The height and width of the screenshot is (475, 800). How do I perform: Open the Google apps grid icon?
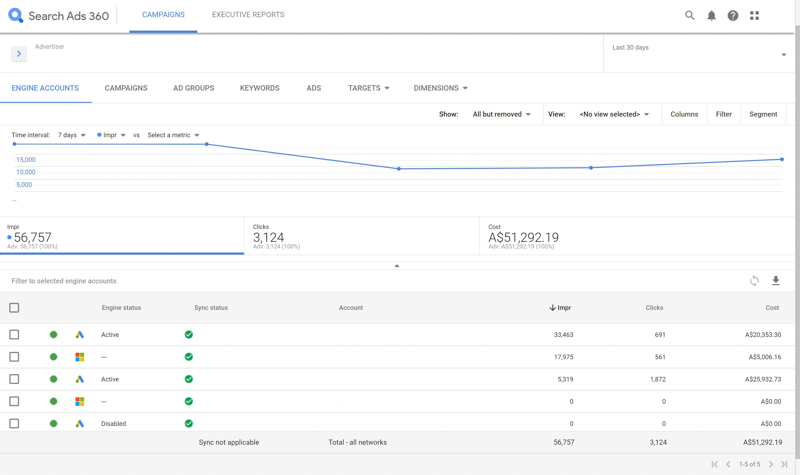click(754, 15)
